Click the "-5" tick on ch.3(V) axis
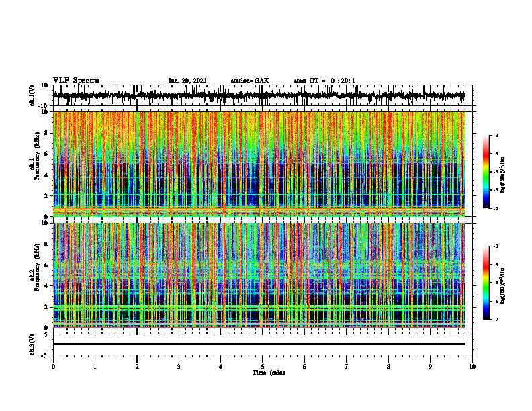Viewport: 532px width, 411px height. [46, 355]
